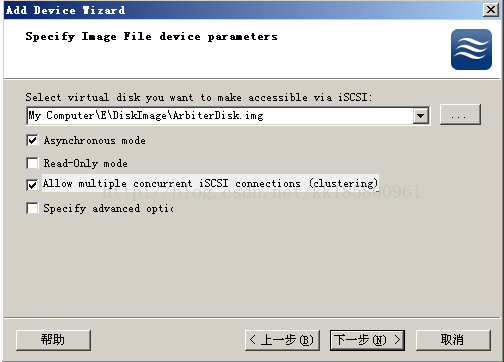The width and height of the screenshot is (504, 362).
Task: Click the 'Allow multiple concurrent iSCSI connections' label
Action: pyautogui.click(x=210, y=183)
